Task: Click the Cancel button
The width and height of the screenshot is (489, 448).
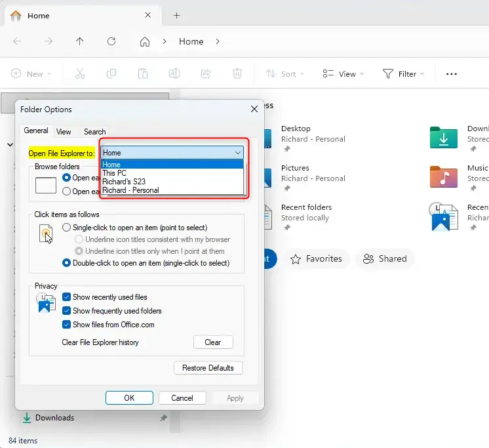Action: tap(182, 397)
